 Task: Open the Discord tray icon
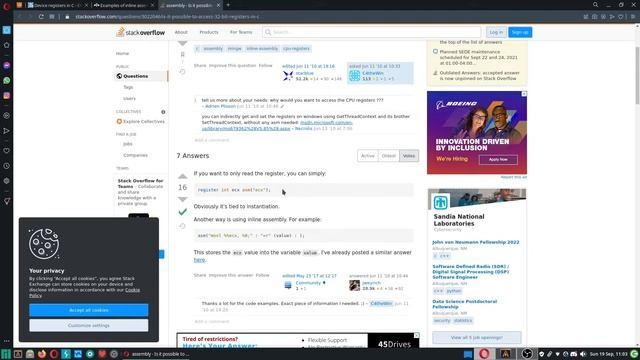pos(574,354)
